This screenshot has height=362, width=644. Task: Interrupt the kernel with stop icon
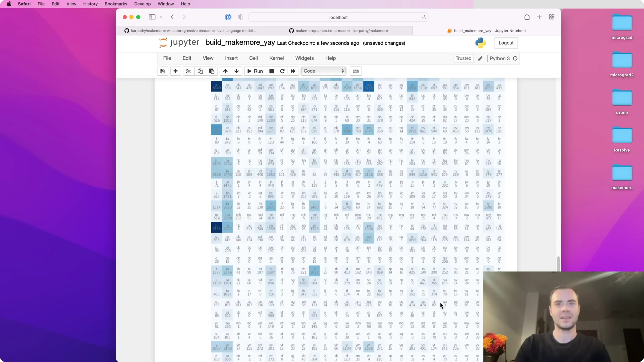click(x=271, y=71)
